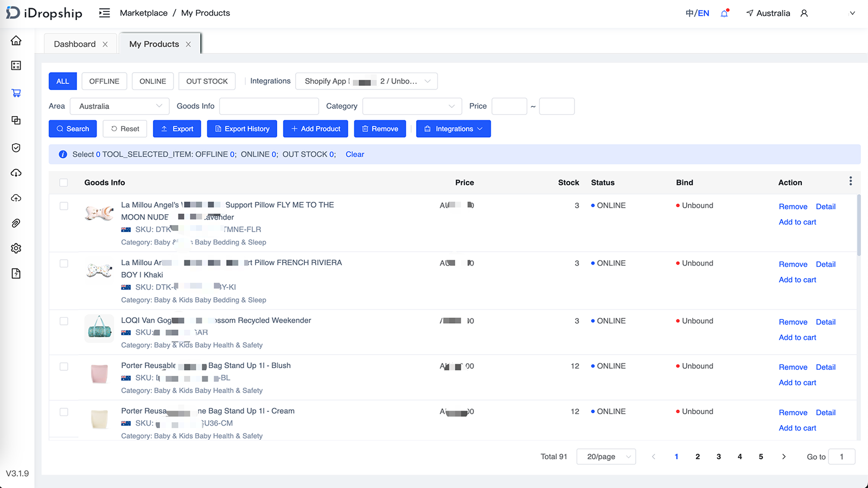Click the Go to page input field

point(842,457)
